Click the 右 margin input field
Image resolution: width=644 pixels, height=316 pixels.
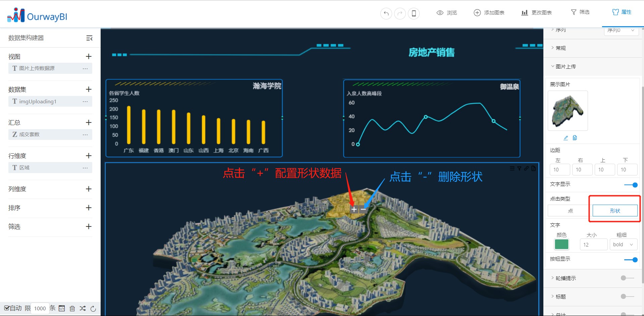point(582,170)
